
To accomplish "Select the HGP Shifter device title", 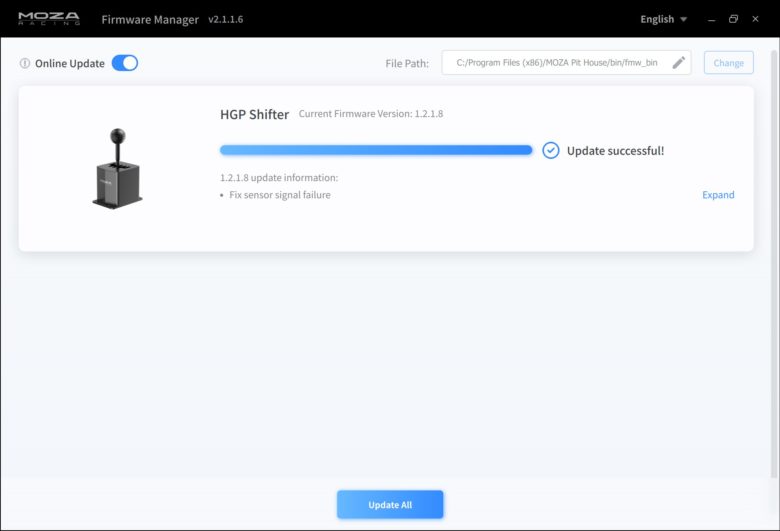I will click(x=254, y=114).
